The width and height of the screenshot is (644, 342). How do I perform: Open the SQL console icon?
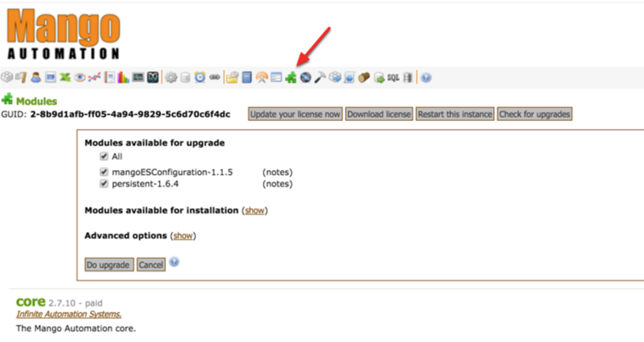[x=394, y=77]
